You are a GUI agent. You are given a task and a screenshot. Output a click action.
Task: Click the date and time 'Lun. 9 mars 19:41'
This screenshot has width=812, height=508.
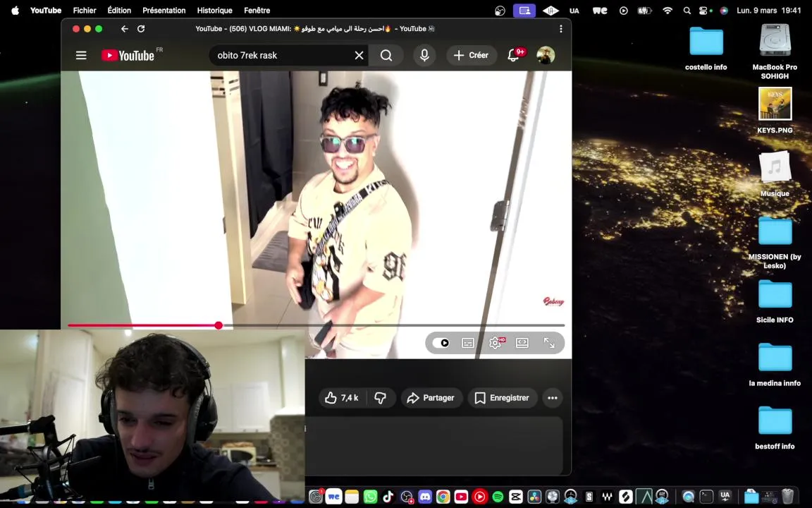click(x=768, y=11)
